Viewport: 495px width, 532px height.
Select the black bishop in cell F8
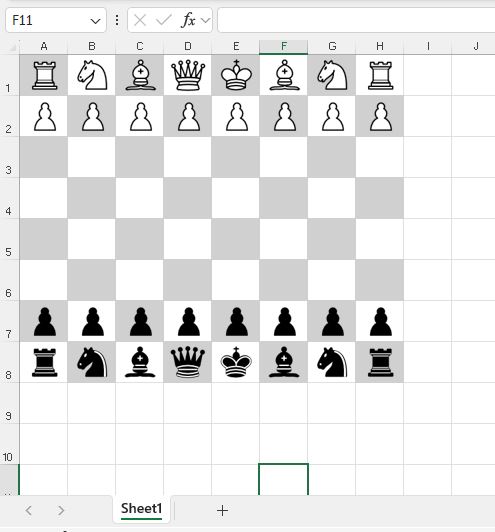coord(284,362)
